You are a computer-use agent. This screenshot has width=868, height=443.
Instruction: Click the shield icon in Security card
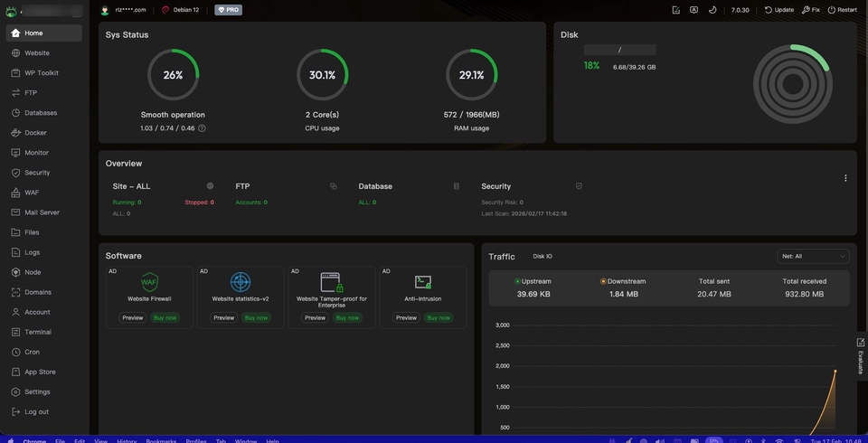579,186
